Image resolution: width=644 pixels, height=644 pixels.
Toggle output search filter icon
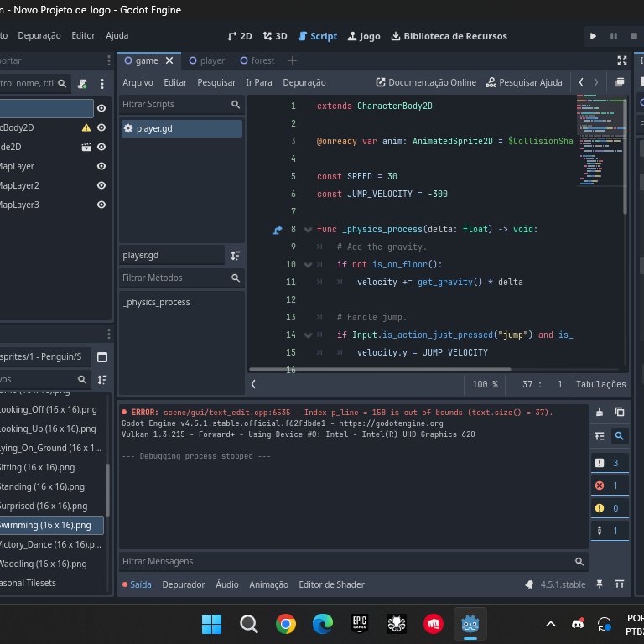click(620, 436)
